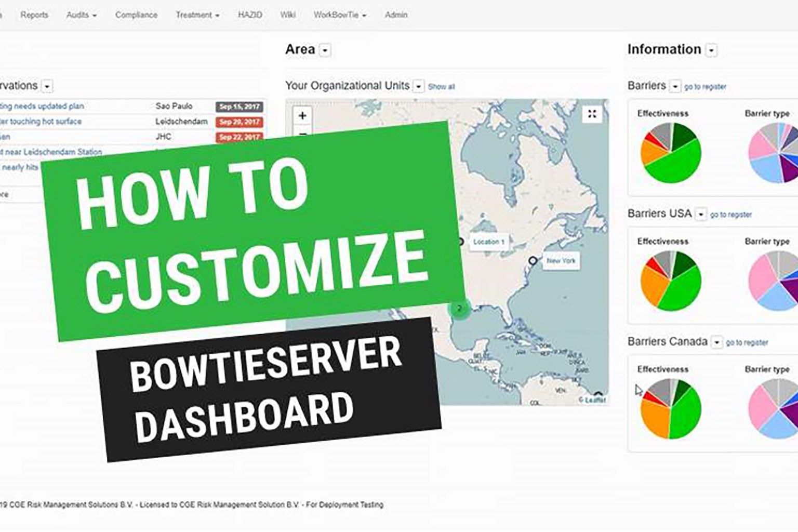Click the New York map marker
Image resolution: width=798 pixels, height=532 pixels.
point(533,260)
